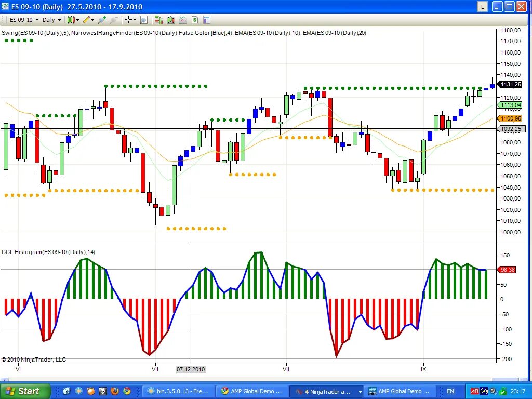Click the 07.12.2010 crosshair date label
This screenshot has height=399, width=532.
tap(190, 369)
